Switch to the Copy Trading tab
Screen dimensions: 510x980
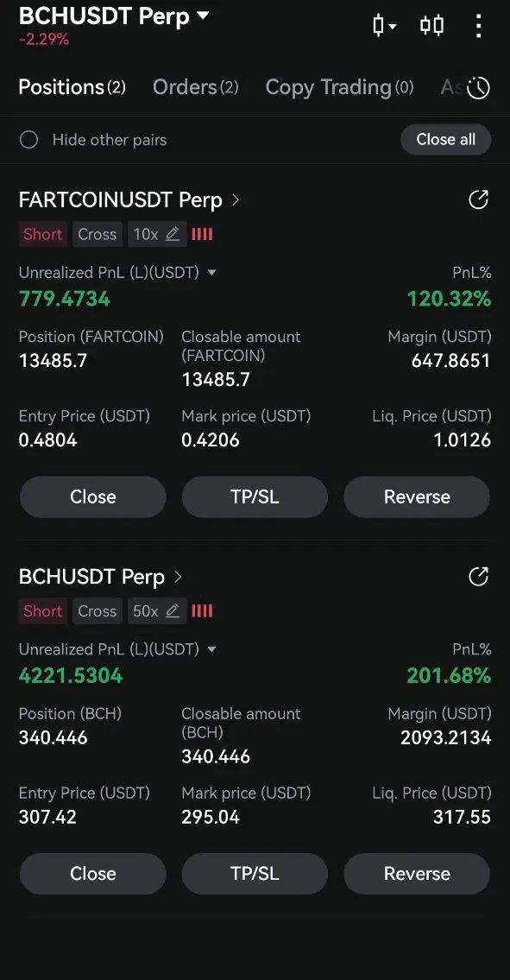pyautogui.click(x=339, y=87)
